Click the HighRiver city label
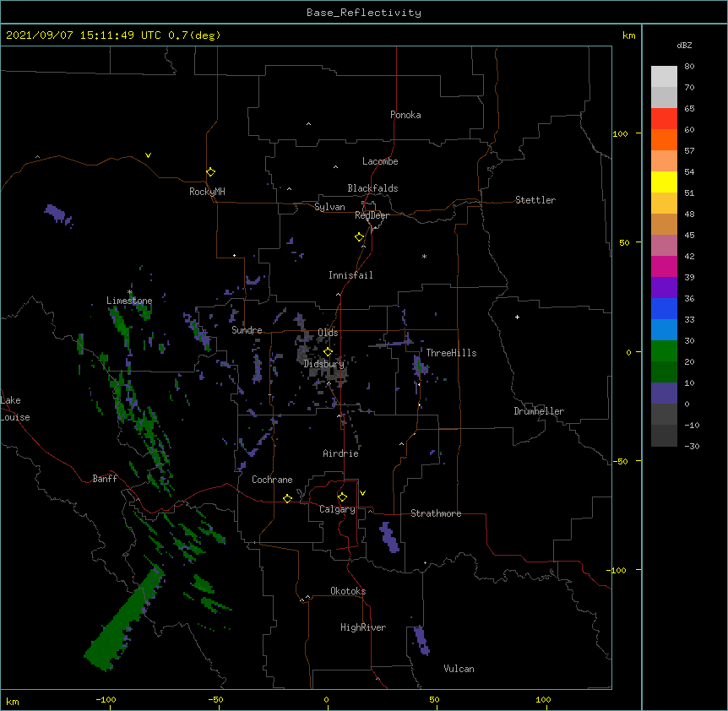 click(x=363, y=627)
